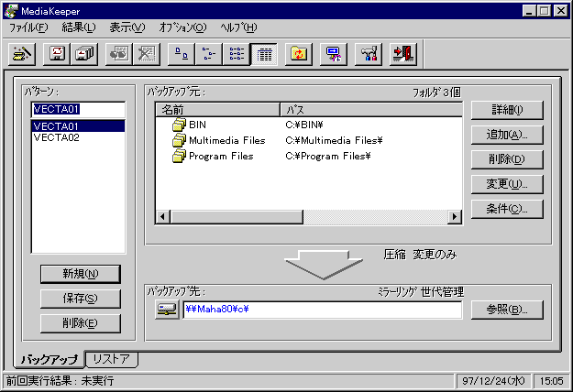Click the 名前 column header
Image resolution: width=573 pixels, height=392 pixels.
click(x=218, y=110)
